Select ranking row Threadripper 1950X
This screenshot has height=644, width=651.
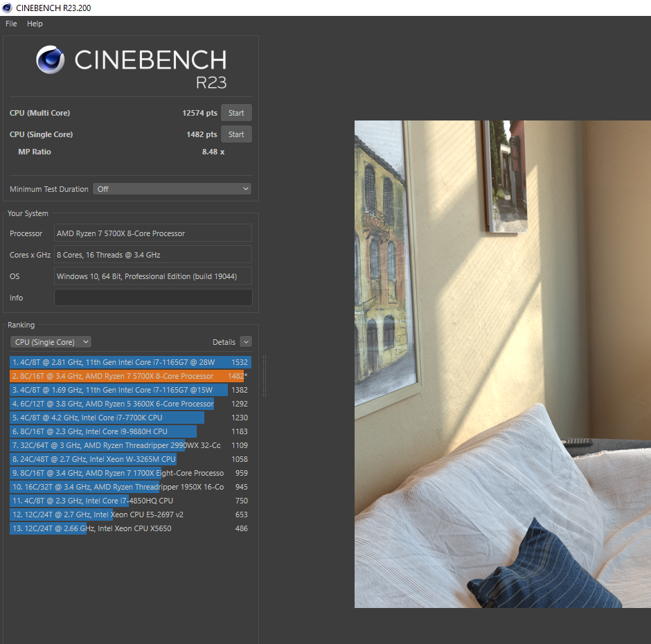130,487
